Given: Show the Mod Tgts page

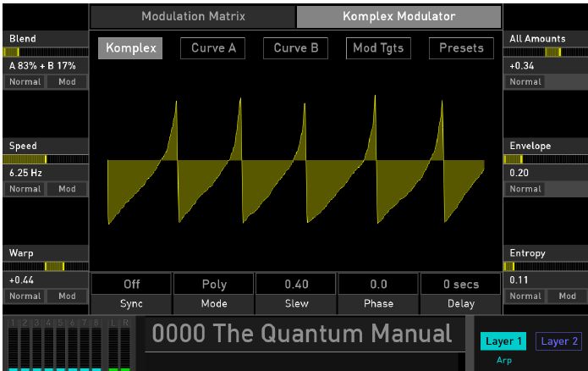Looking at the screenshot, I should 378,48.
